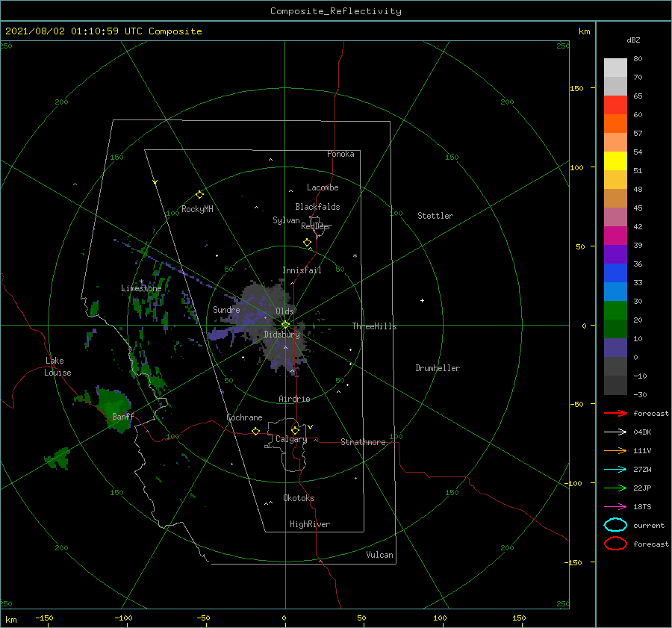This screenshot has width=672, height=628.
Task: Click the Sylvan label
Action: pos(286,220)
